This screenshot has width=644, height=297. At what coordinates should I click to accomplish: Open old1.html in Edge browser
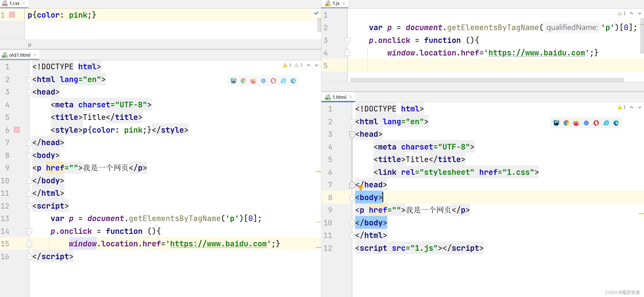[x=293, y=81]
